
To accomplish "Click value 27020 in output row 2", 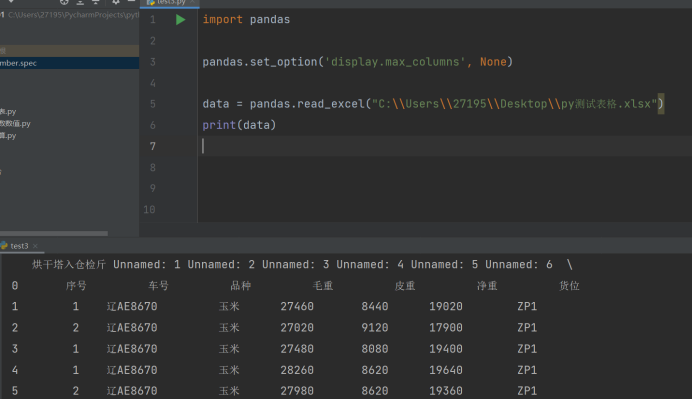I will click(297, 328).
